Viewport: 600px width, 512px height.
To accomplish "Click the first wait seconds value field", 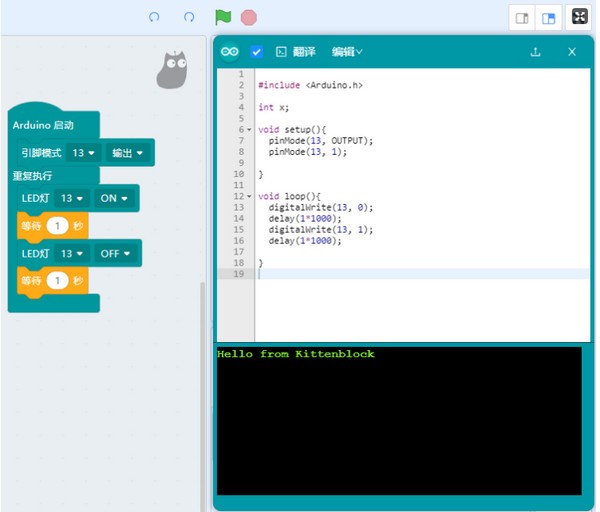I will click(x=58, y=227).
